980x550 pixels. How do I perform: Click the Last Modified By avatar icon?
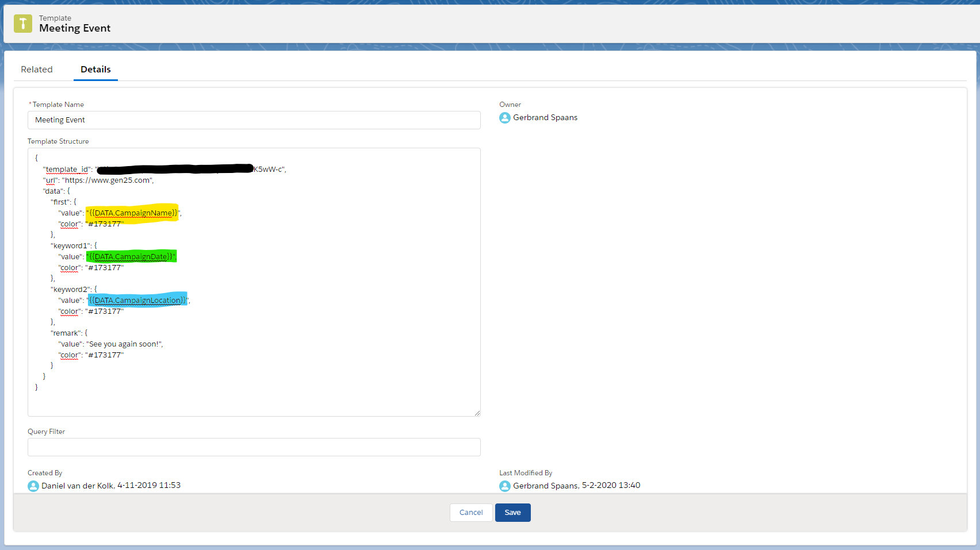tap(505, 486)
